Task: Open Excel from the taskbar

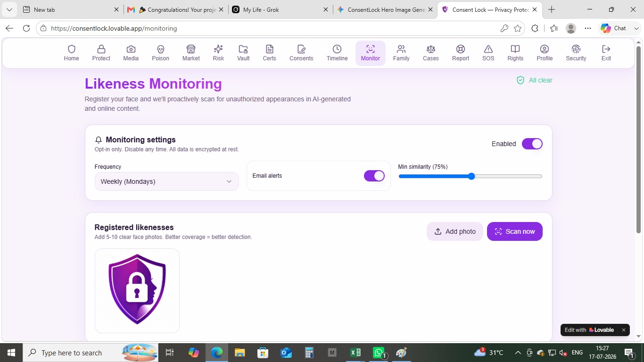Action: (355, 353)
